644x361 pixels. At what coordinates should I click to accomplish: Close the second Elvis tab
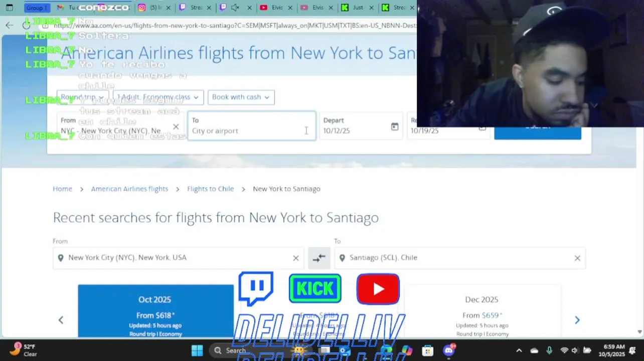331,8
